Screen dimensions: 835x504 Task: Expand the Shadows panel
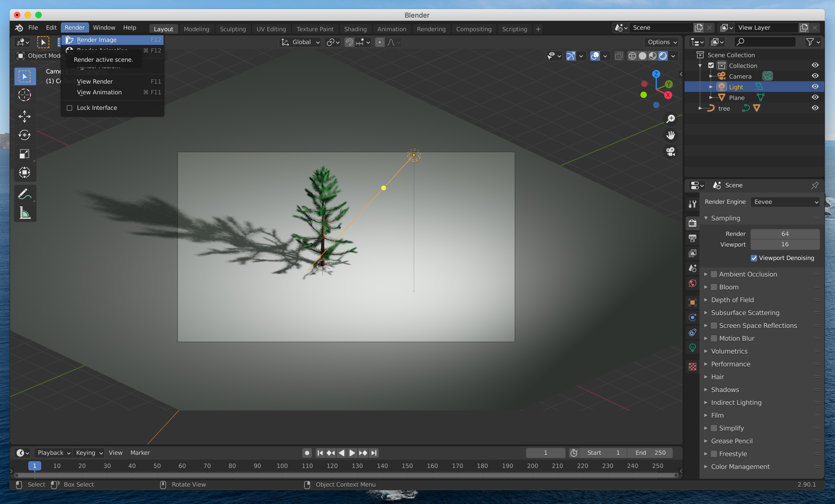coord(725,390)
